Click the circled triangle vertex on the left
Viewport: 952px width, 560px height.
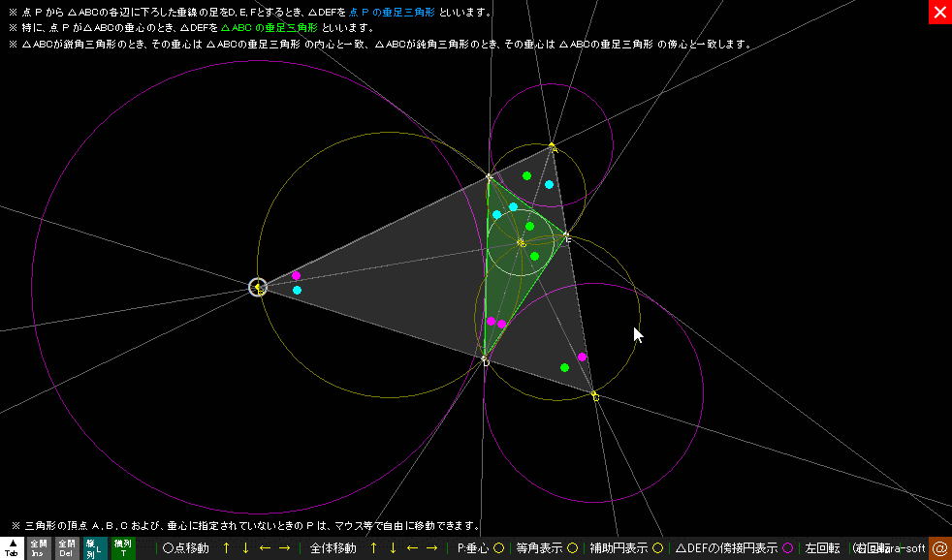pos(258,288)
